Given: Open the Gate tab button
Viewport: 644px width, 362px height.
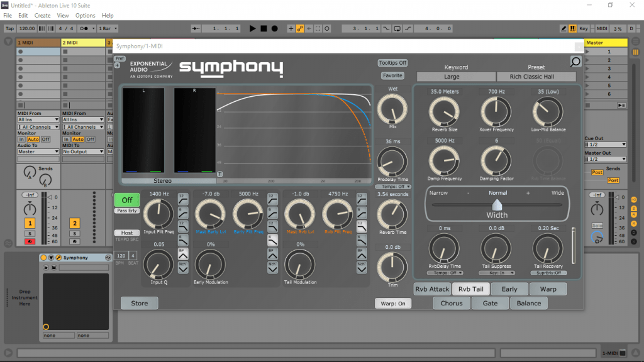Looking at the screenshot, I should tap(490, 304).
